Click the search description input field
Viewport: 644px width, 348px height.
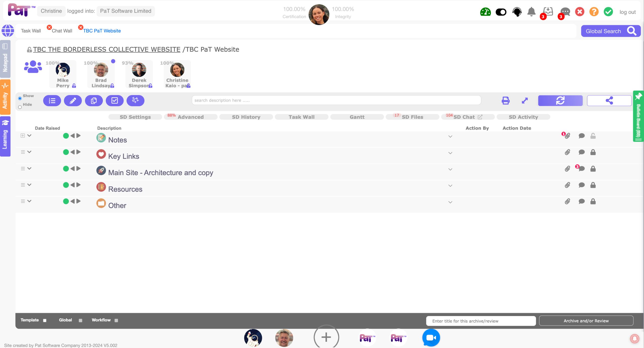pos(336,100)
